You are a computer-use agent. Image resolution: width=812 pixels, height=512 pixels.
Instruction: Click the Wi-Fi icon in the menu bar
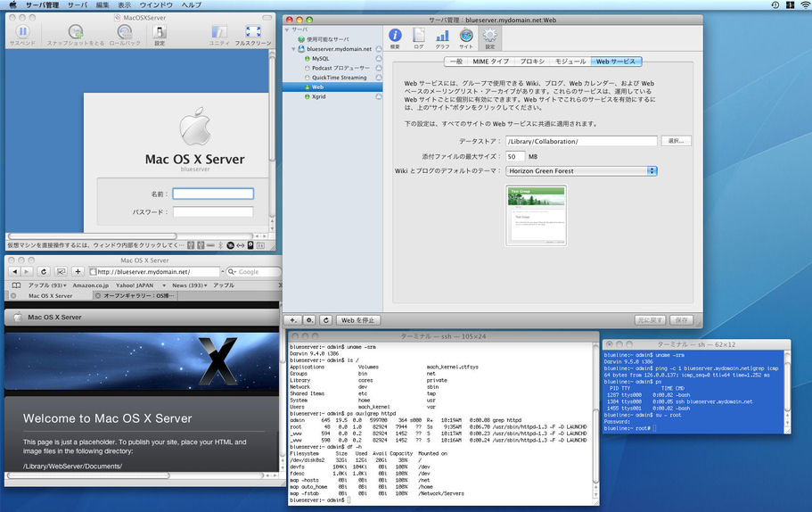click(x=805, y=4)
